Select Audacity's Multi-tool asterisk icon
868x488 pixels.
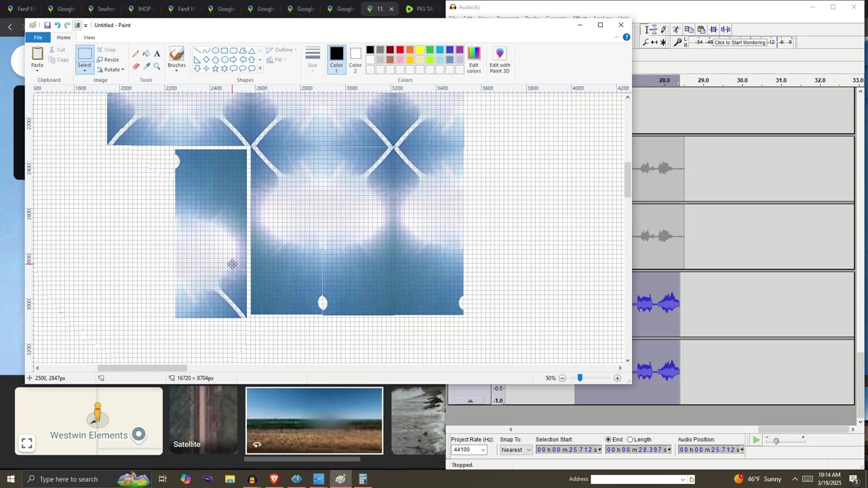tap(663, 42)
